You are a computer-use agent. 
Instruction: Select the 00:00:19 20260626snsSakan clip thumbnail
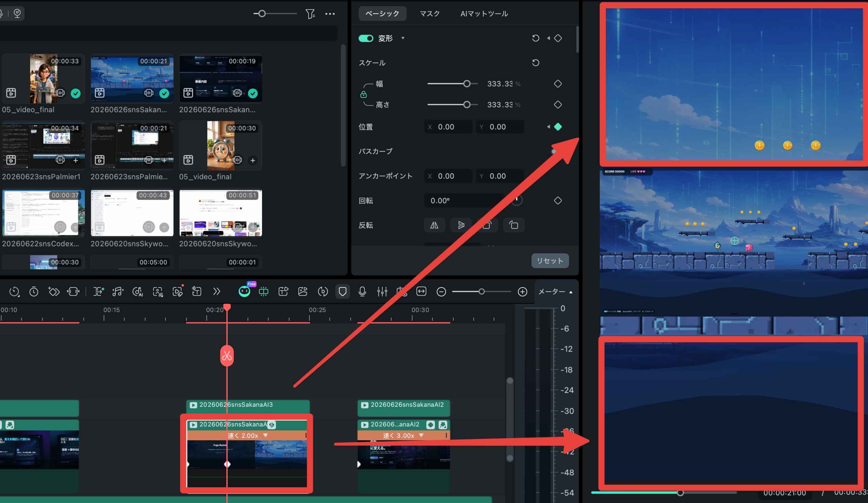[x=220, y=79]
